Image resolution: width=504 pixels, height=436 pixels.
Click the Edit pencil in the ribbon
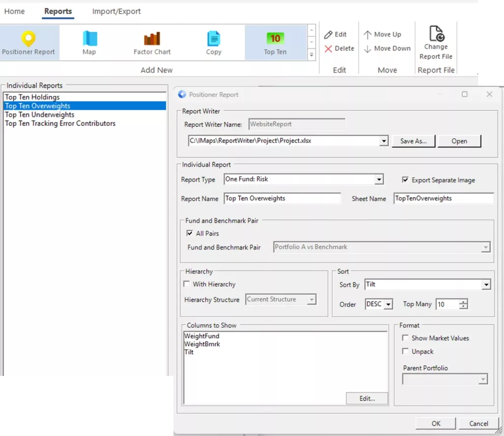(335, 34)
